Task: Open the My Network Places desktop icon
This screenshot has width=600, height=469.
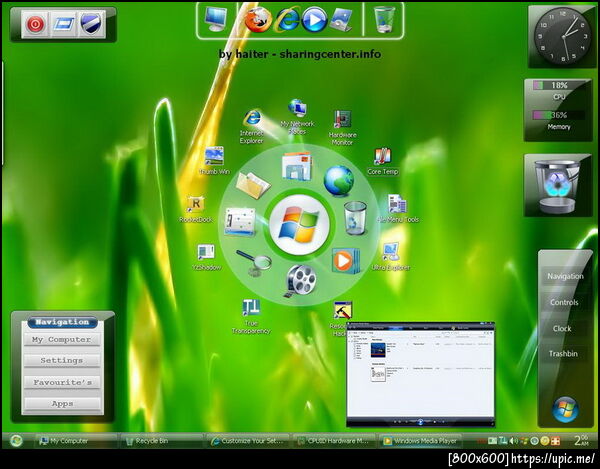Action: (x=297, y=116)
